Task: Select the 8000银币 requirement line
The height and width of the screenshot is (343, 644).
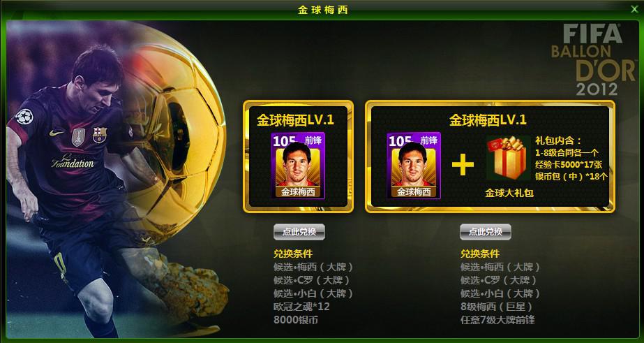Action: click(295, 320)
